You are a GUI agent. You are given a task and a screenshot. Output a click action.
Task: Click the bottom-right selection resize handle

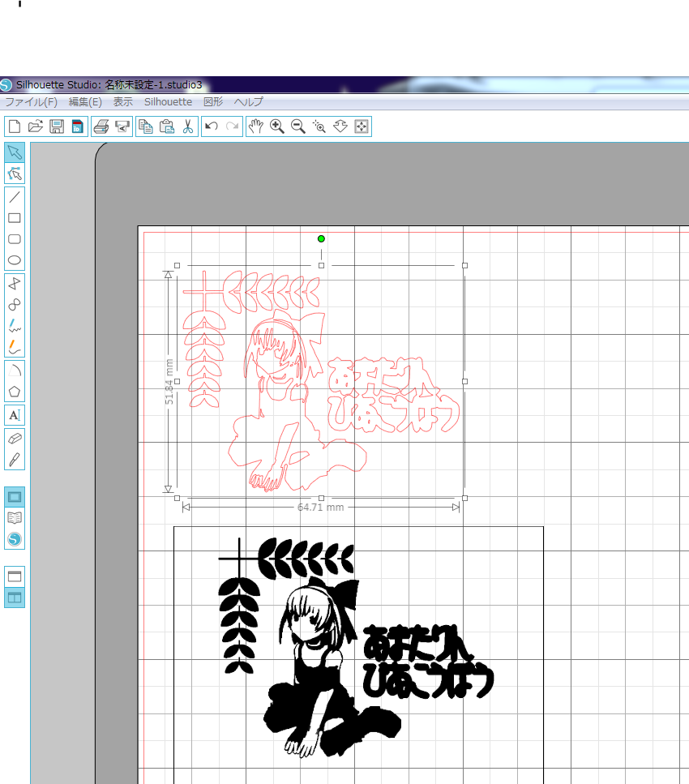pyautogui.click(x=465, y=498)
